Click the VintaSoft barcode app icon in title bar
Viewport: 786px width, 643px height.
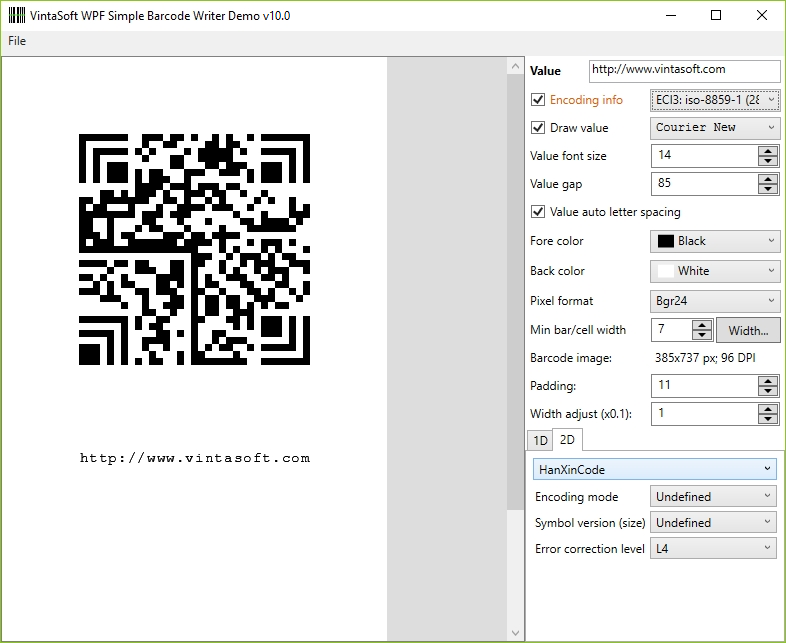[x=17, y=16]
